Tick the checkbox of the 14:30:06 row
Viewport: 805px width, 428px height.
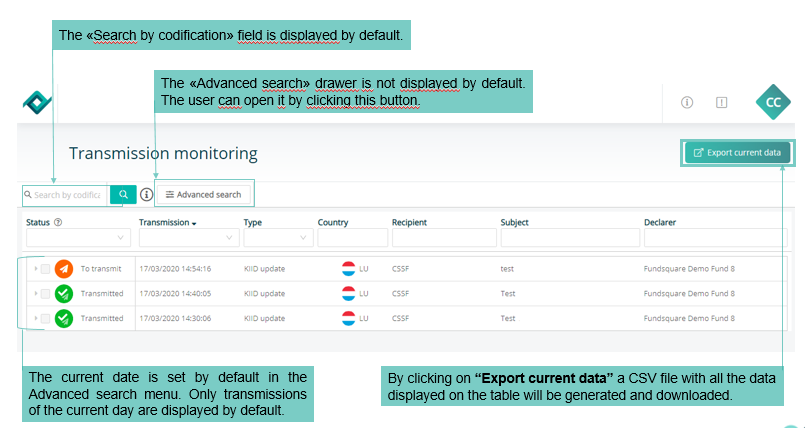[45, 318]
